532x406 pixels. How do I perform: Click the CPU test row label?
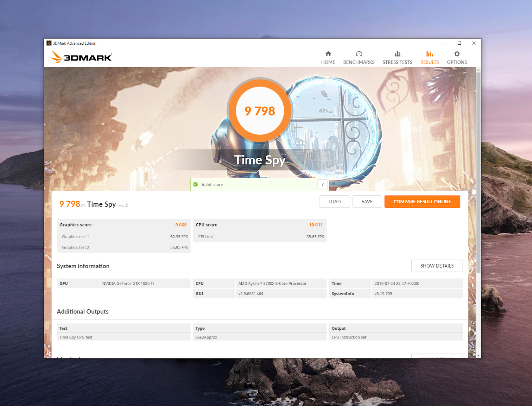click(x=206, y=237)
